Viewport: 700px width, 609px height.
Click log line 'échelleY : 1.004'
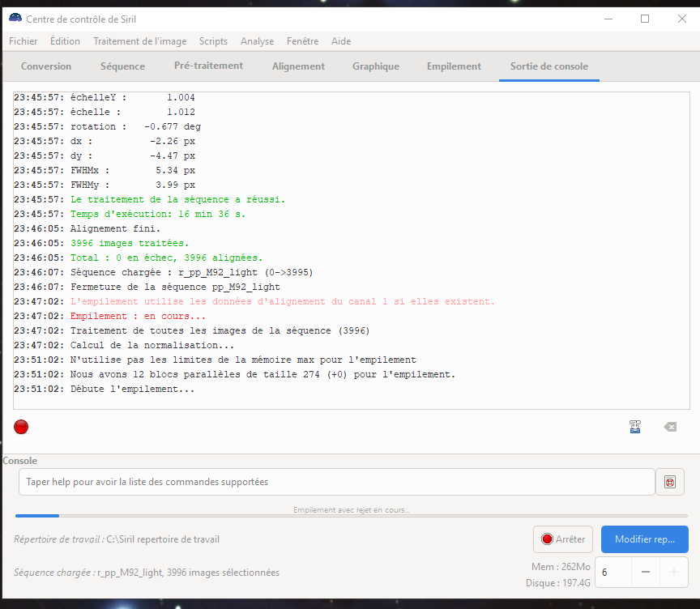[133, 97]
